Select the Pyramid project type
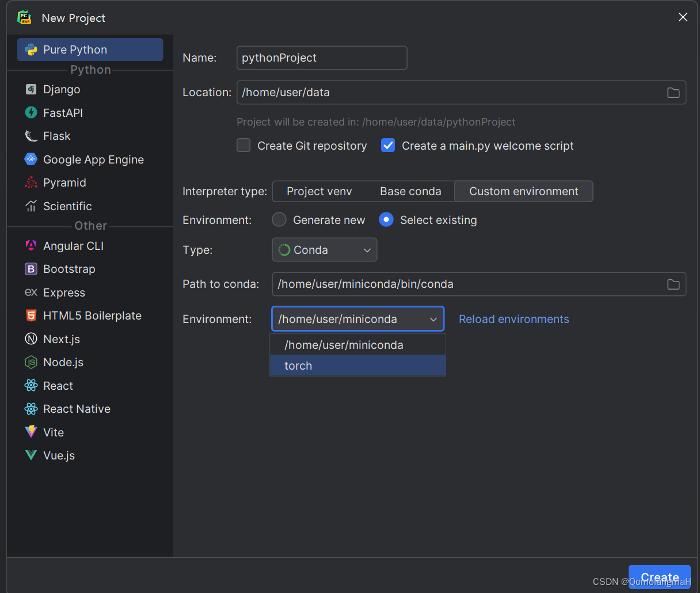Viewport: 700px width, 593px height. [64, 183]
